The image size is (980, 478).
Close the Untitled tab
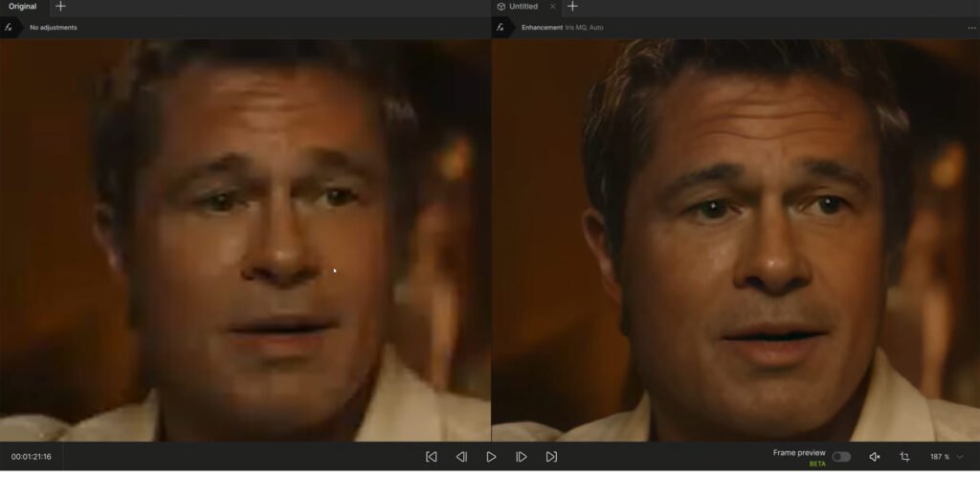[x=552, y=7]
